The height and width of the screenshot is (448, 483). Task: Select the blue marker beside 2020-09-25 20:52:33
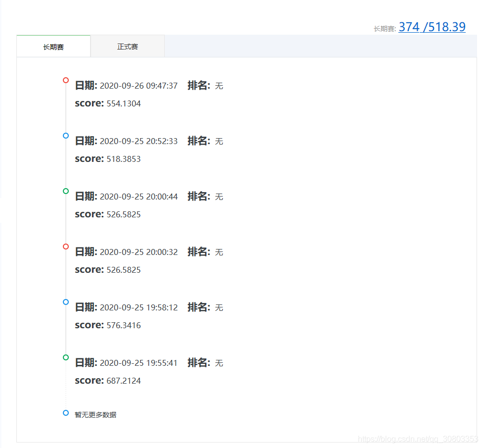click(65, 135)
